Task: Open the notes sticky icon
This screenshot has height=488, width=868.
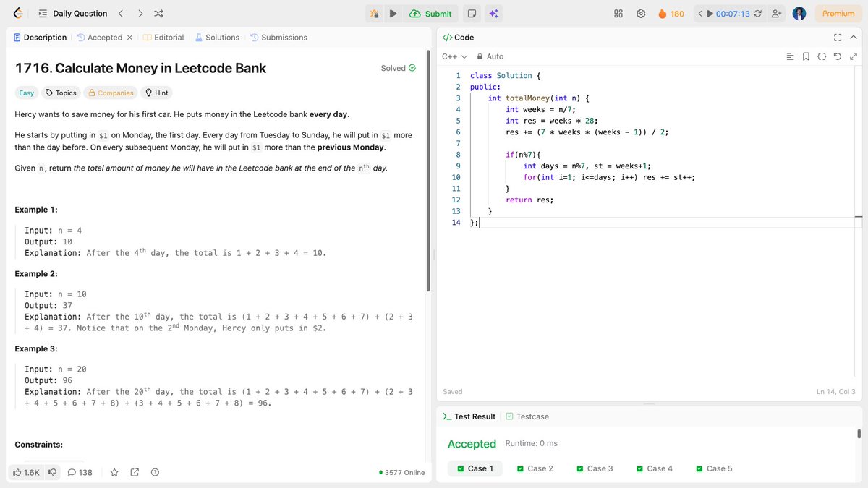Action: pos(471,14)
